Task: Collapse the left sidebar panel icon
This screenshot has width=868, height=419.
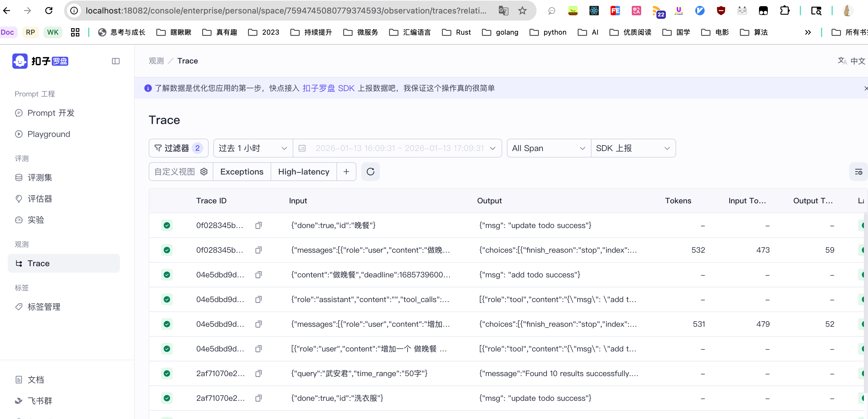Action: 115,61
